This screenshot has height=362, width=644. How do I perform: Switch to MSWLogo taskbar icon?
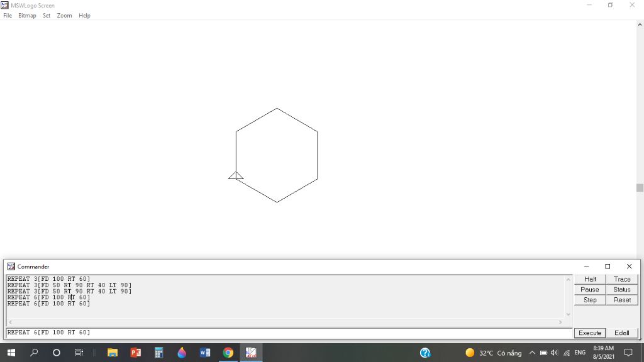tap(251, 353)
